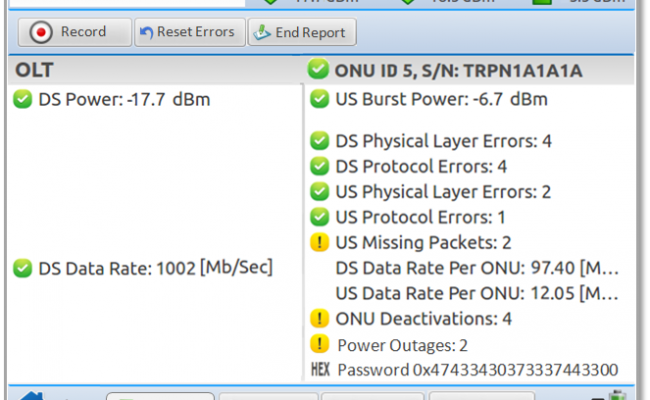Click the DS Physical Layer Errors check icon

[319, 141]
